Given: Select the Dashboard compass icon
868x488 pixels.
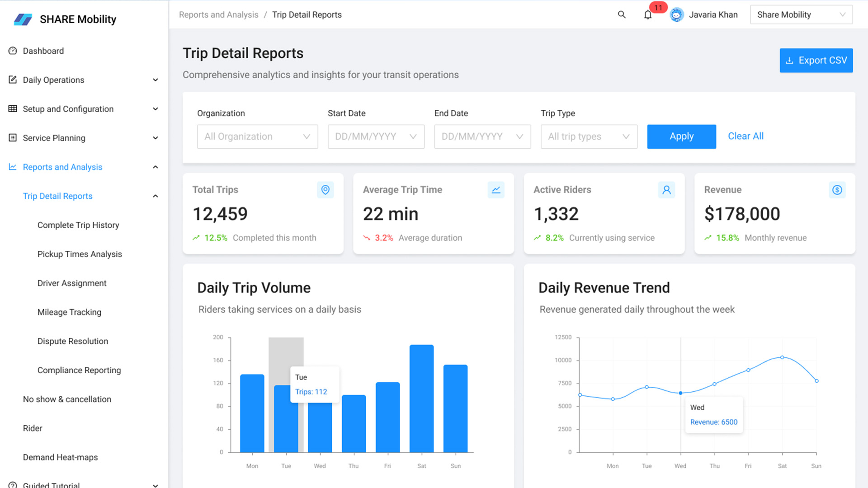Looking at the screenshot, I should click(12, 51).
